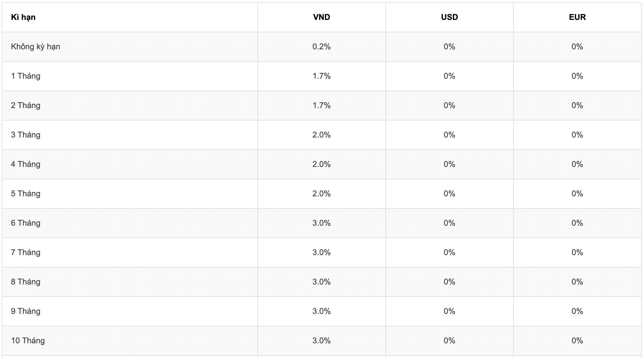
Task: Click EUR rate for Không kỳ hạn
Action: [x=577, y=47]
